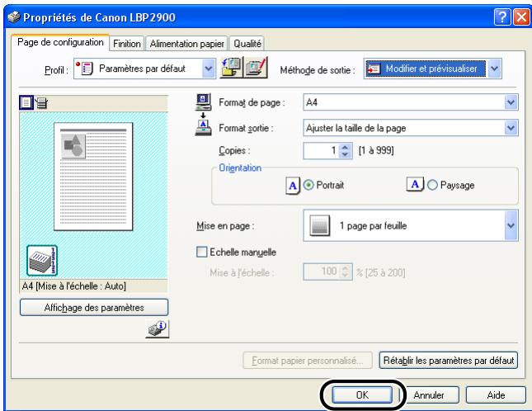Open the Mise en page dropdown
The width and height of the screenshot is (532, 411).
511,225
